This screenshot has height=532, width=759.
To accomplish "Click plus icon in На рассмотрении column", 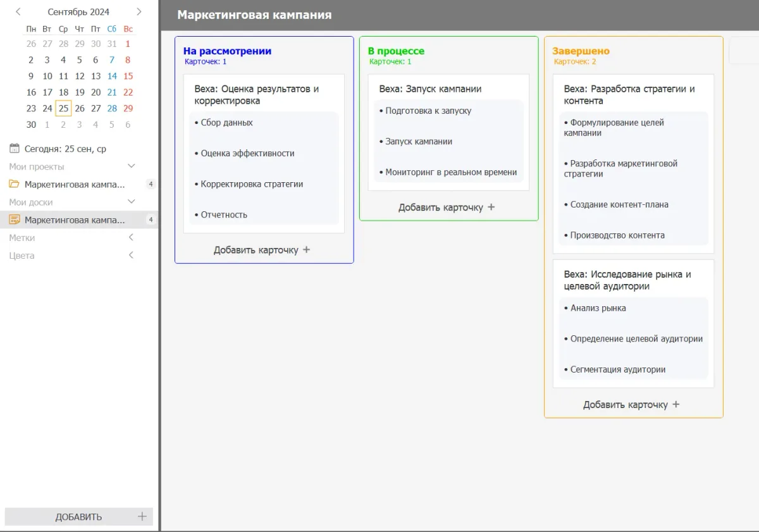I will point(307,250).
